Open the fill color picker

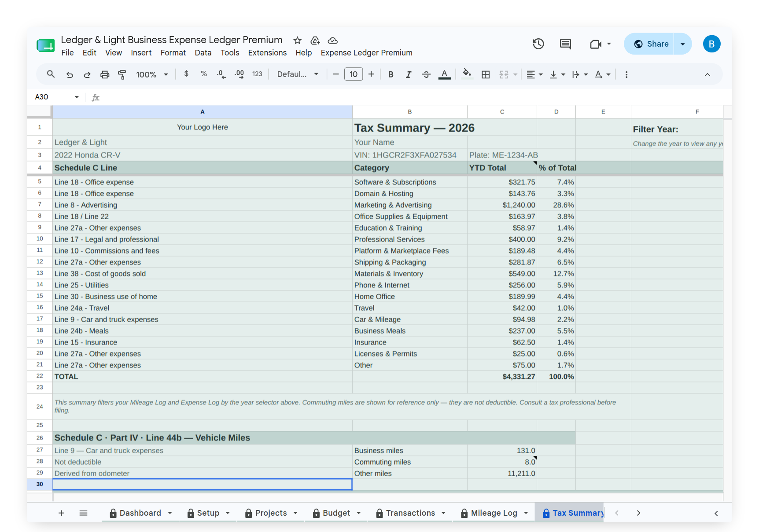pyautogui.click(x=467, y=74)
